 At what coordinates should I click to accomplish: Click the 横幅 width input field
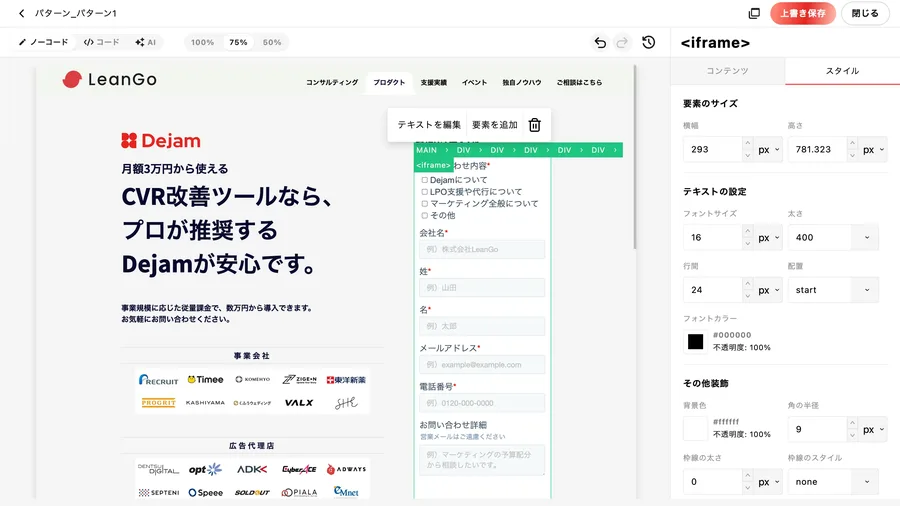712,150
